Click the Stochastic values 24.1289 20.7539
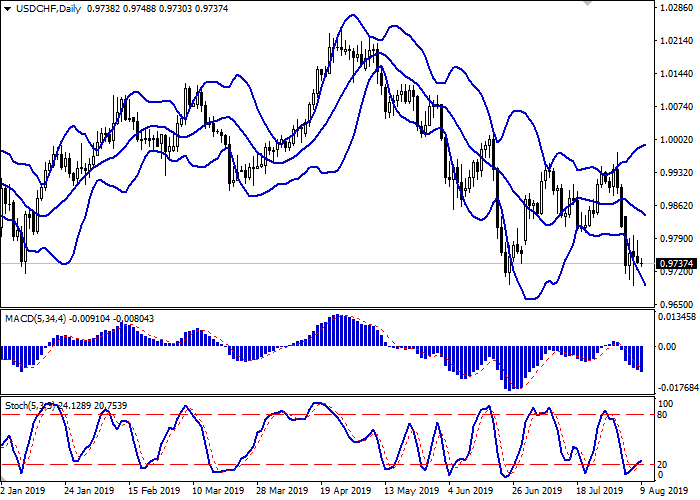Viewport: 700px width, 500px height. [92, 406]
